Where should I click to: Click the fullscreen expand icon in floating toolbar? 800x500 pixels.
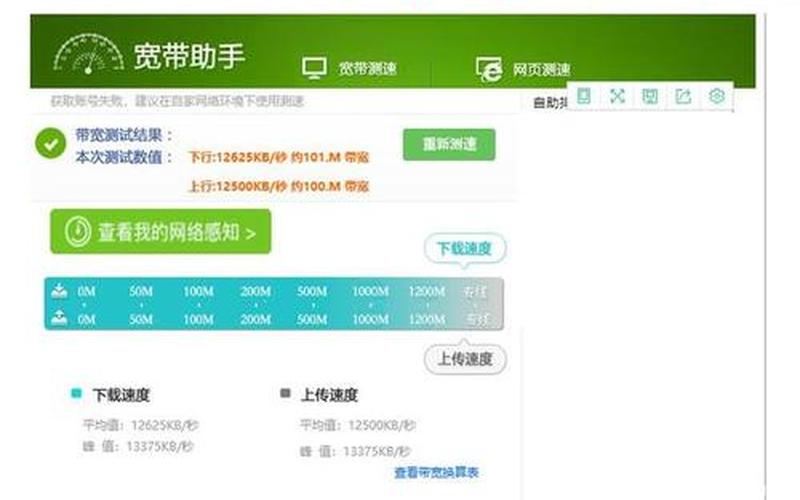point(617,96)
